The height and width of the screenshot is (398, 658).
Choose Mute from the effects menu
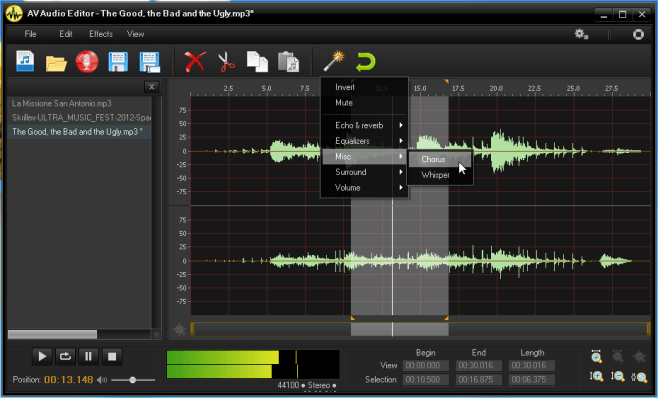pyautogui.click(x=364, y=103)
